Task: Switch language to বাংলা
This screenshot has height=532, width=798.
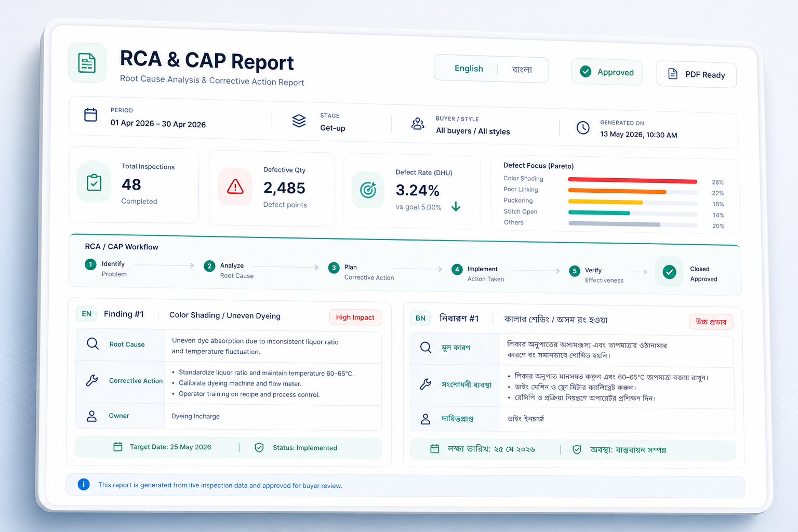Action: click(x=522, y=70)
